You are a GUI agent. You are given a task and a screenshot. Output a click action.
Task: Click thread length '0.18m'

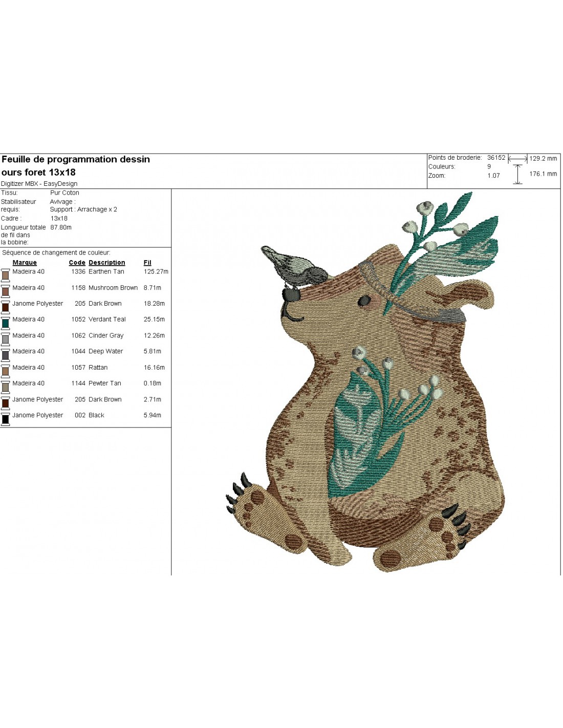coord(153,383)
